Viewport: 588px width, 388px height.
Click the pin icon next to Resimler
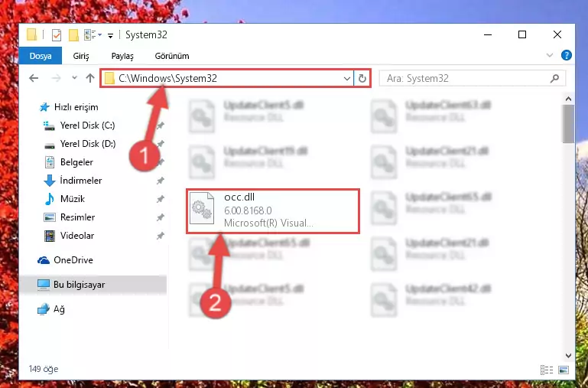(161, 217)
